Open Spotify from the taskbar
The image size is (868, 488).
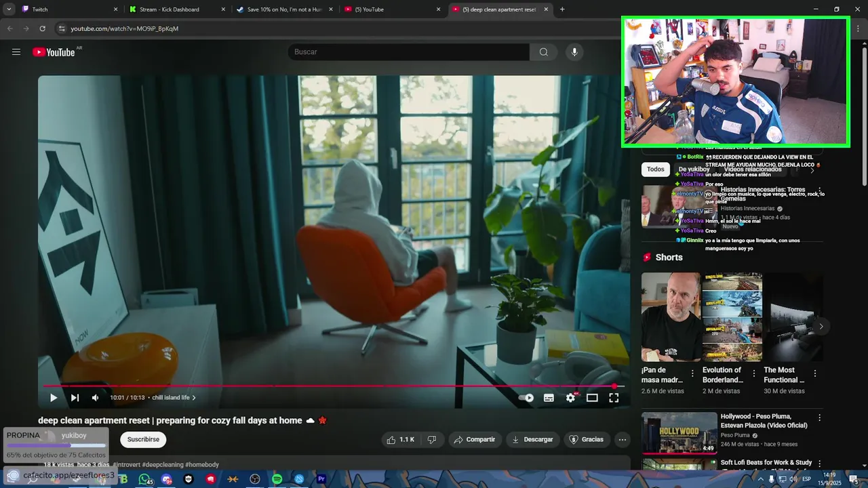point(277,479)
